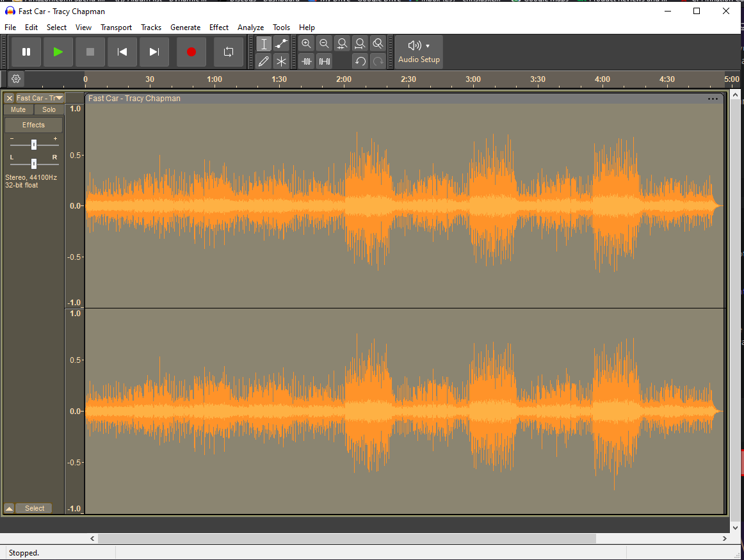Open timeline options gear icon
The height and width of the screenshot is (560, 744).
(x=15, y=79)
